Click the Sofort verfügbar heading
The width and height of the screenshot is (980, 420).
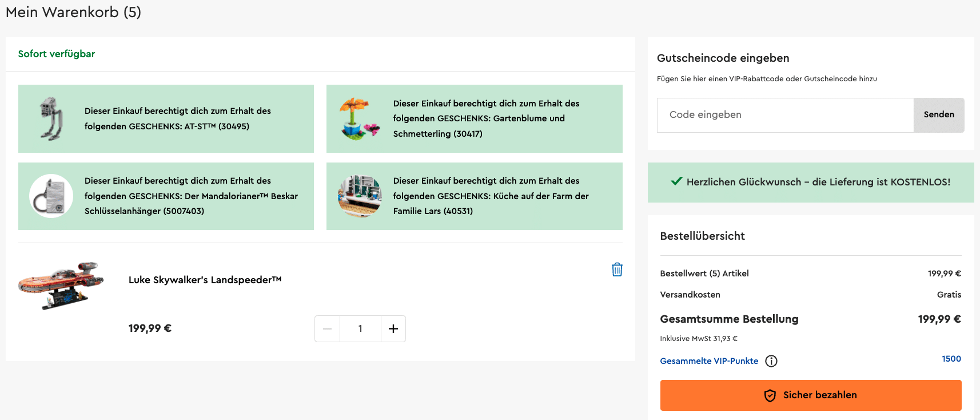pyautogui.click(x=57, y=54)
